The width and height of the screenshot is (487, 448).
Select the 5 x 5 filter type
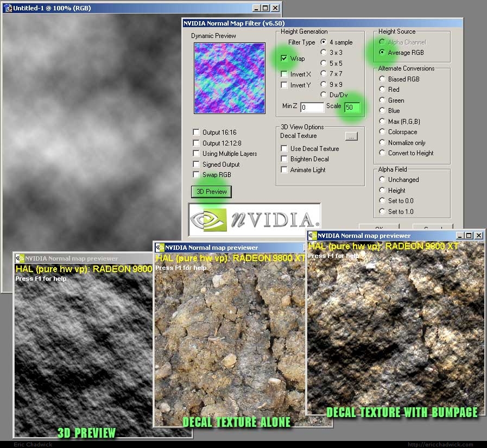pos(324,63)
